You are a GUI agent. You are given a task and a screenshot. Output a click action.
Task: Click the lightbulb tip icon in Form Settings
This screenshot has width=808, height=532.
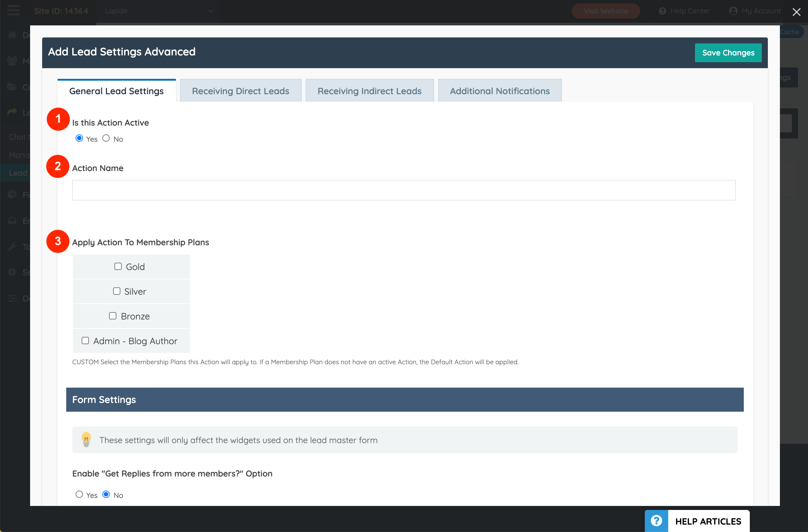tap(86, 439)
